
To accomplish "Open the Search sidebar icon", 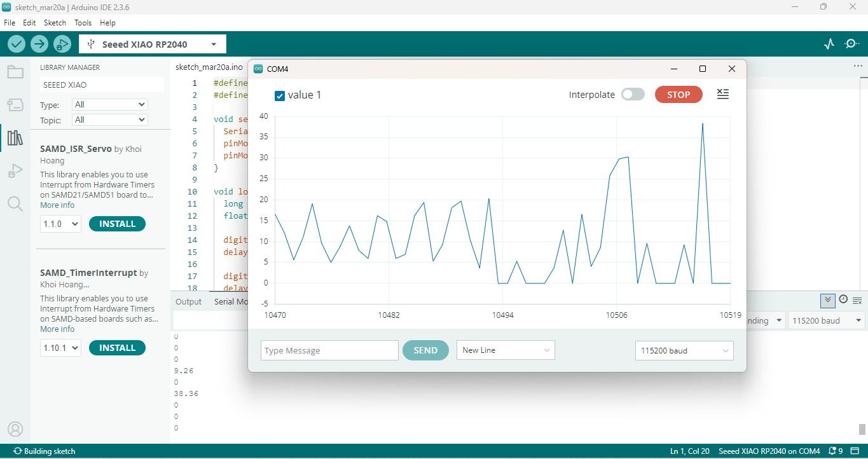I will click(15, 204).
